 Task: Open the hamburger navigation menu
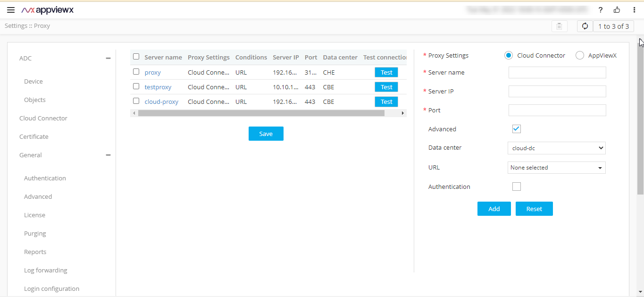pos(11,10)
